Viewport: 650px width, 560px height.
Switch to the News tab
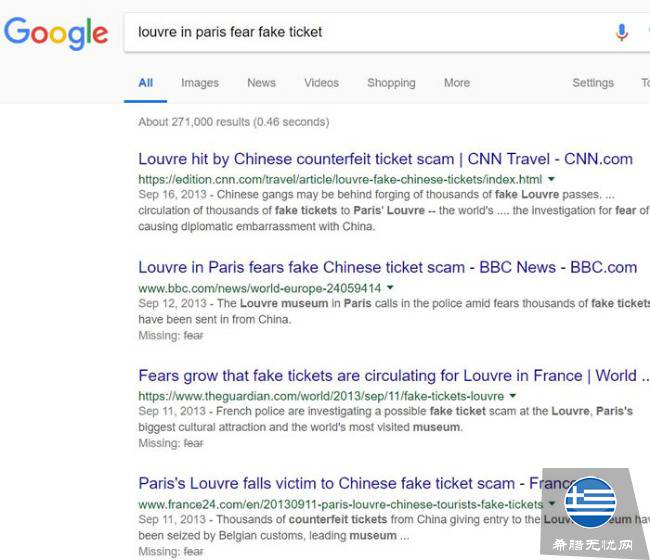(261, 83)
